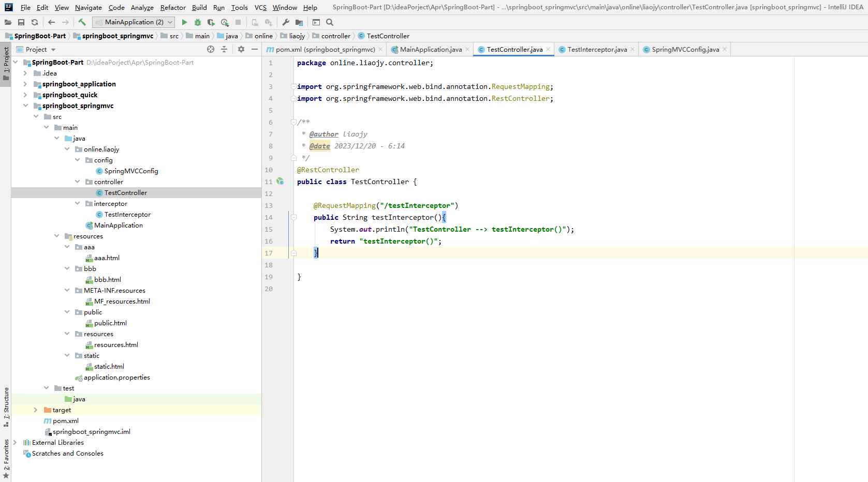
Task: Open the File menu
Action: [x=25, y=7]
